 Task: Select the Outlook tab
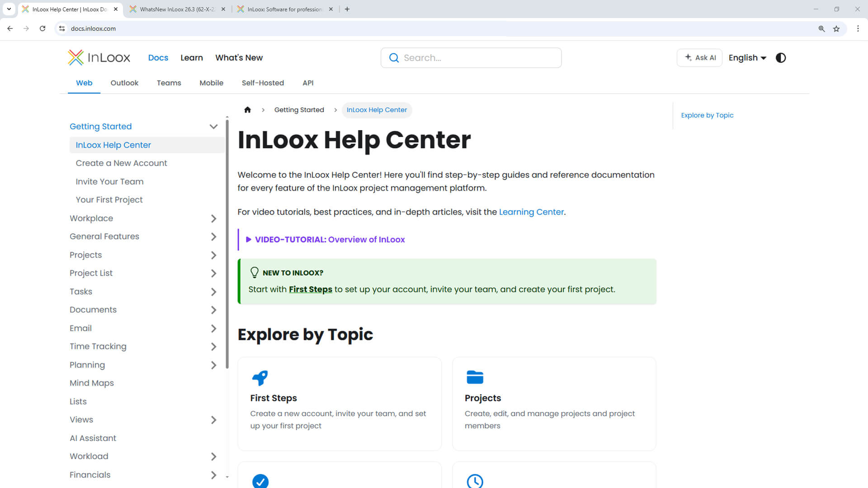pos(124,83)
